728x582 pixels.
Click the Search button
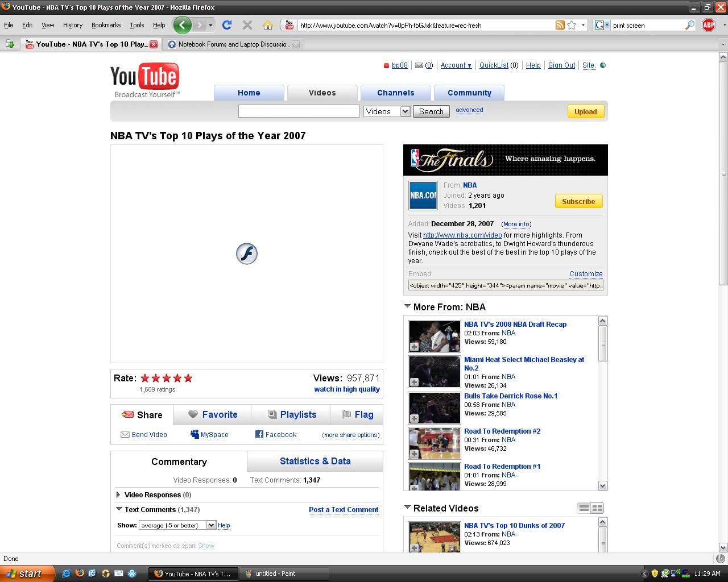pos(431,111)
